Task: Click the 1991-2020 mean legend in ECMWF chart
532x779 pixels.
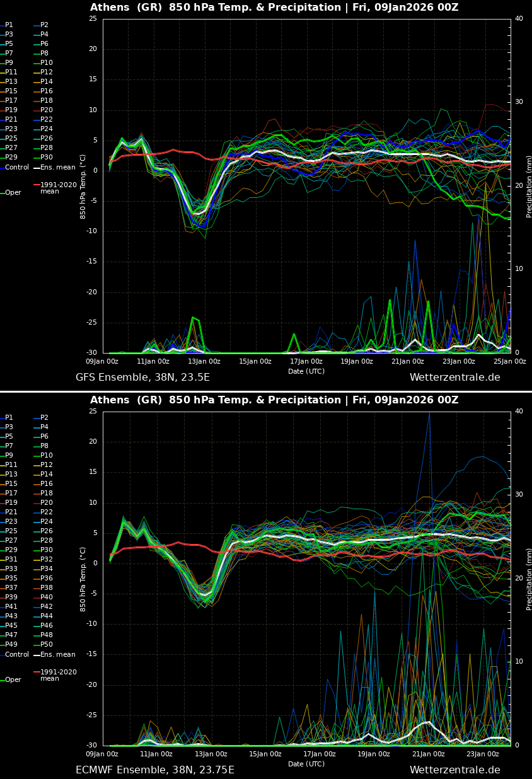Action: click(x=58, y=675)
